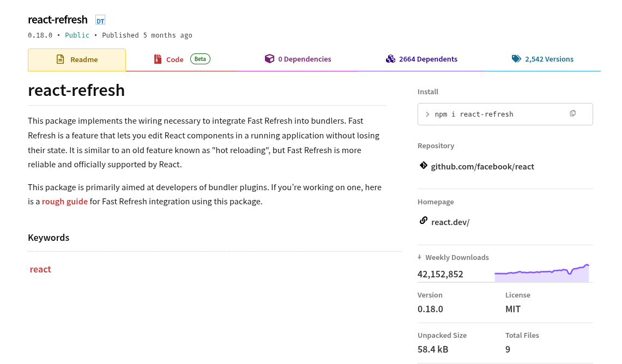Open the 2,542 Versions tab
The width and height of the screenshot is (622, 364).
549,59
